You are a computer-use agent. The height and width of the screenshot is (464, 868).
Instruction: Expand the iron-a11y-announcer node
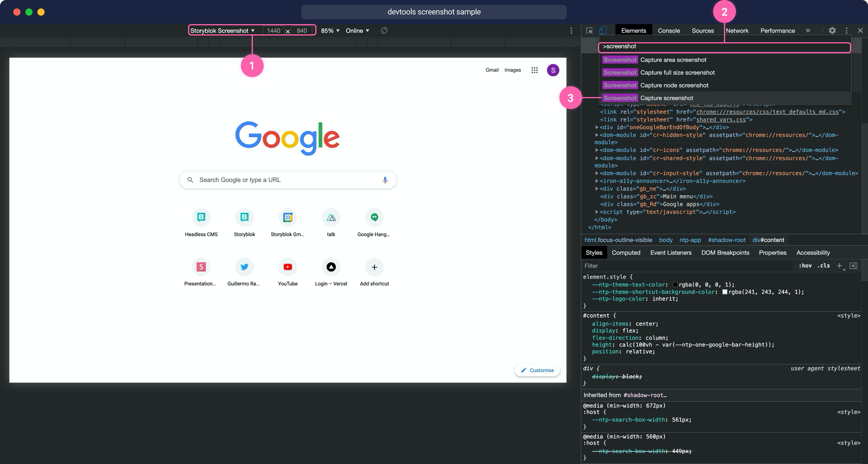[x=596, y=181]
